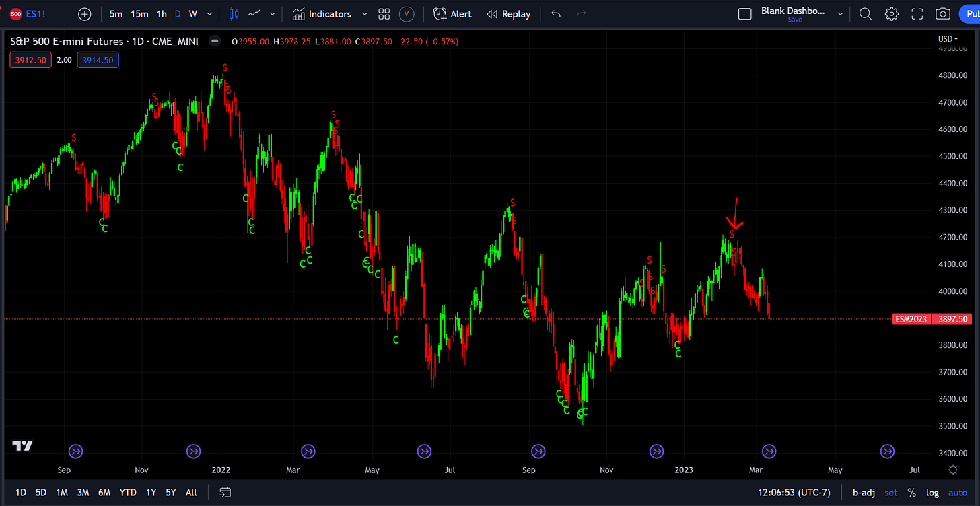The height and width of the screenshot is (506, 980).
Task: Collapse the legend with minus dot icon
Action: pyautogui.click(x=214, y=42)
